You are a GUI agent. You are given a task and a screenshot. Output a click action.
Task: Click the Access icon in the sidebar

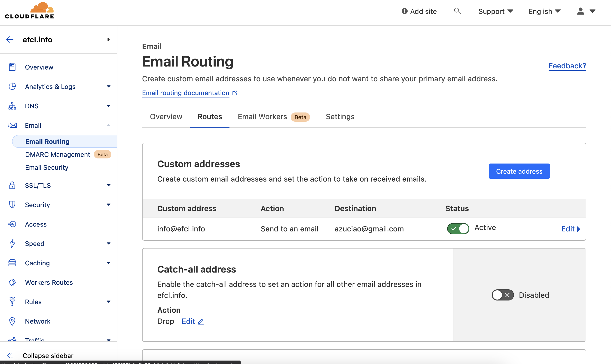point(12,224)
